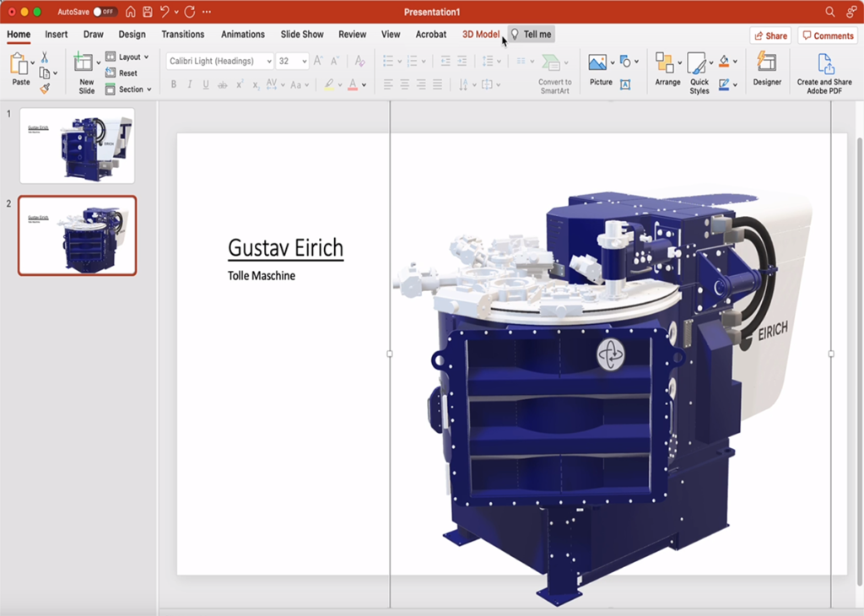Screen dimensions: 864x616
Task: Click the Text Direction icon
Action: click(463, 85)
